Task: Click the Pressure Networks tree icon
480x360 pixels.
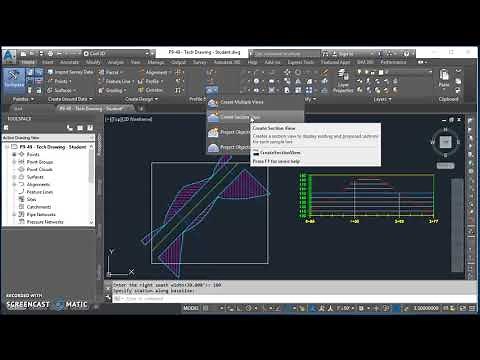Action: point(22,222)
